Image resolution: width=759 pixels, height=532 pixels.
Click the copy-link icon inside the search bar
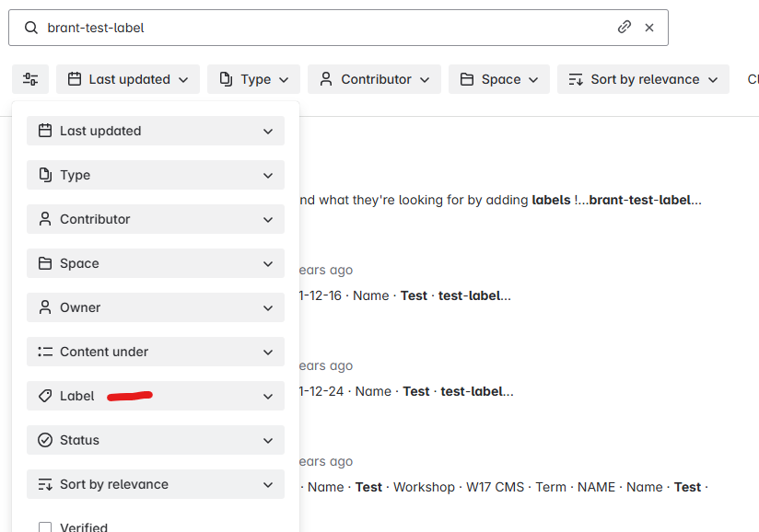624,28
